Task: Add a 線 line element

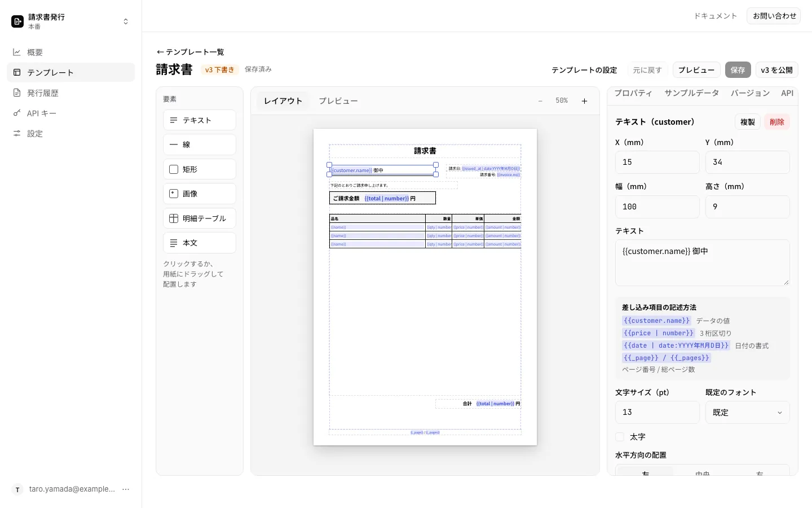Action: [x=200, y=144]
